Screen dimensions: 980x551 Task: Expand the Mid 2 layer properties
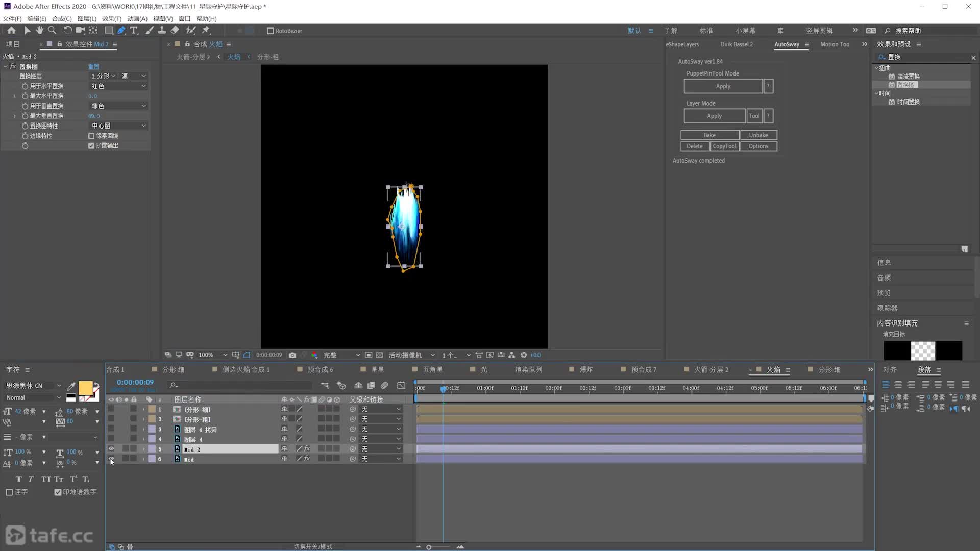[143, 449]
